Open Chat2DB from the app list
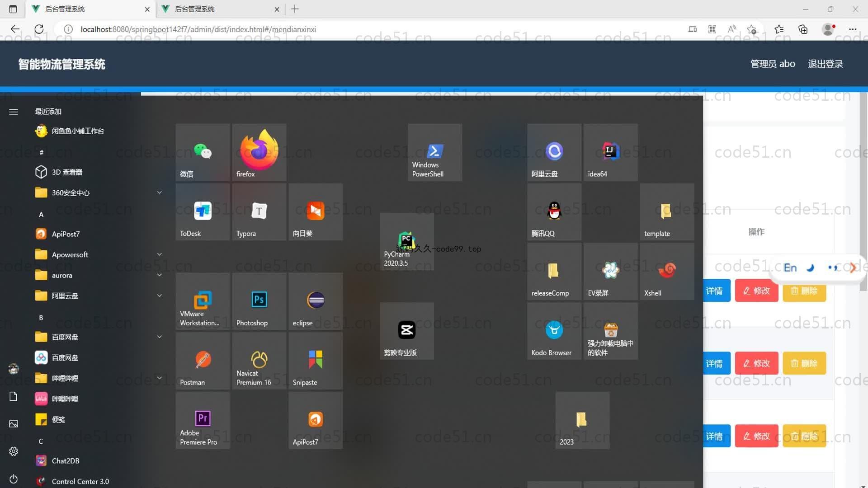 coord(99,461)
